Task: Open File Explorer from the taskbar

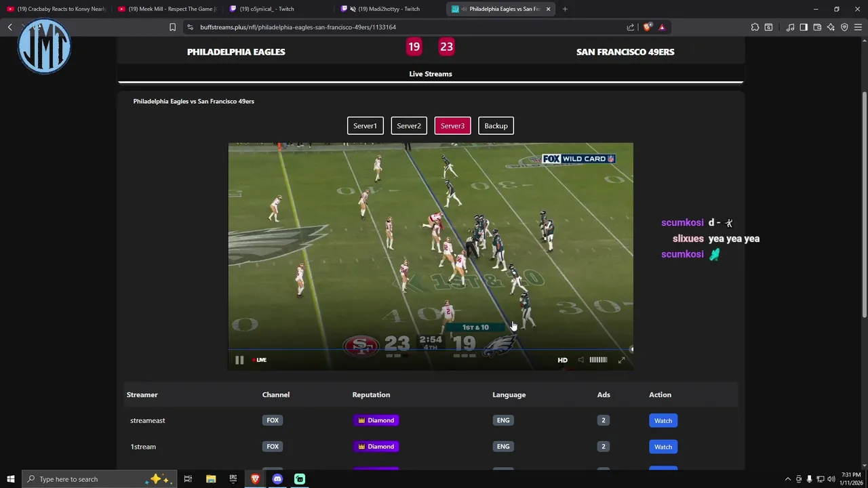Action: pyautogui.click(x=211, y=479)
